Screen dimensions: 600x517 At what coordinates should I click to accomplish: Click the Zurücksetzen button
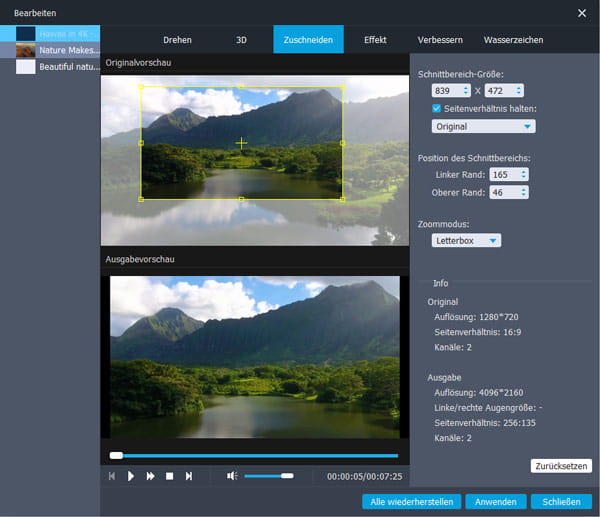(561, 466)
